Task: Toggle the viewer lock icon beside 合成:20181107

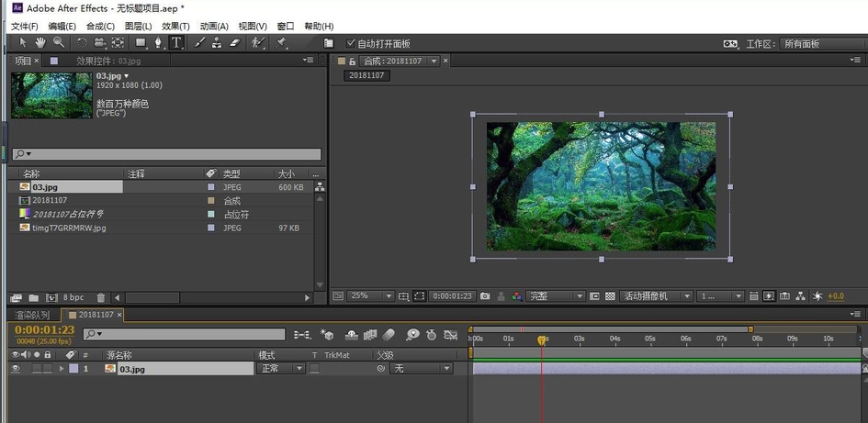Action: 352,61
